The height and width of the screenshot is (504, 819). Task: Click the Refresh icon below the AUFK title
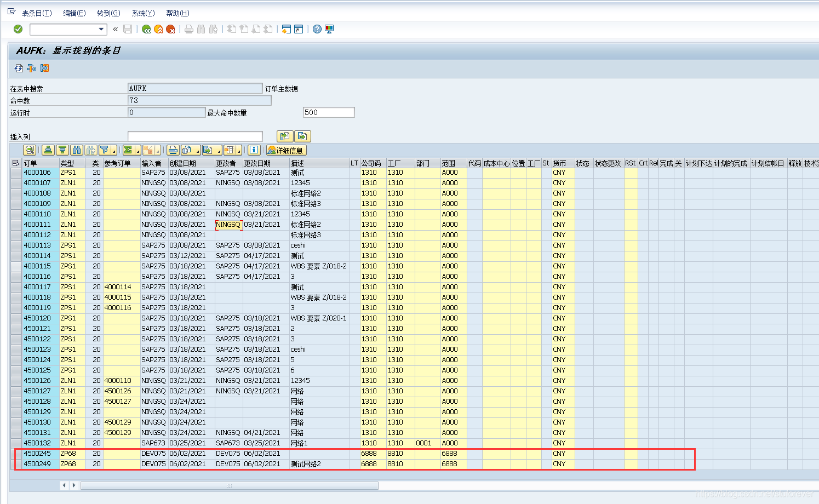[19, 68]
